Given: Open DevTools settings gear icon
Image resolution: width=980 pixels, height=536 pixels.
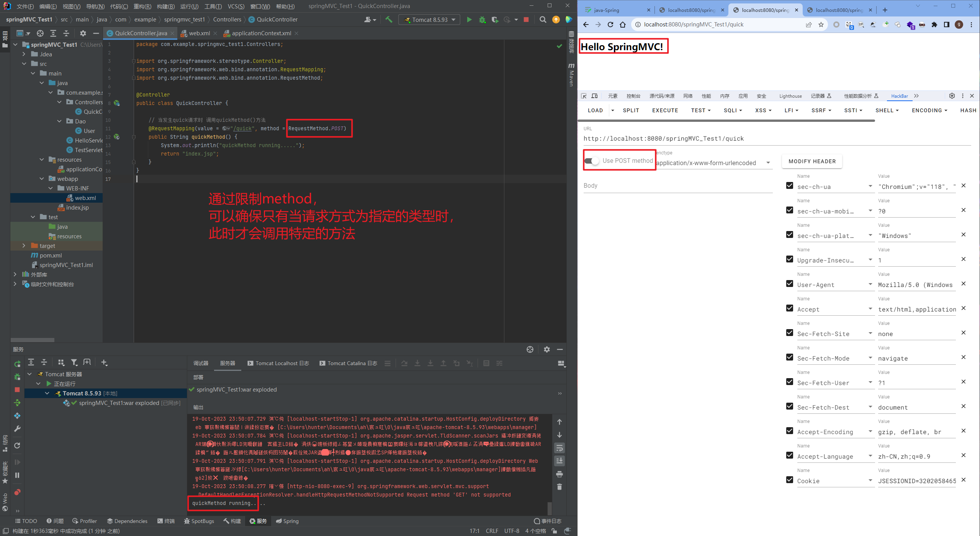Looking at the screenshot, I should 952,96.
